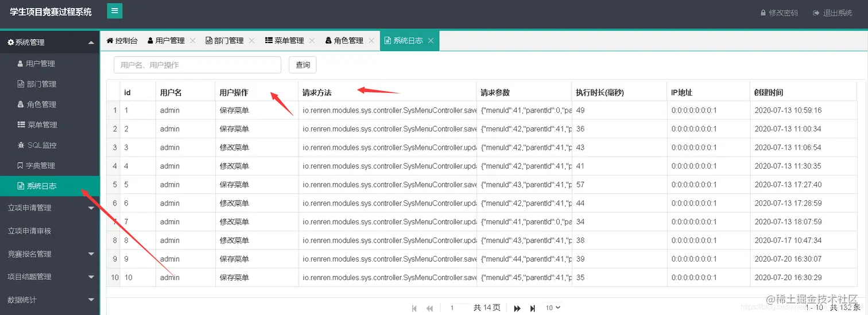This screenshot has height=315, width=868.
Task: Switch to the 控制台 tab
Action: 122,41
